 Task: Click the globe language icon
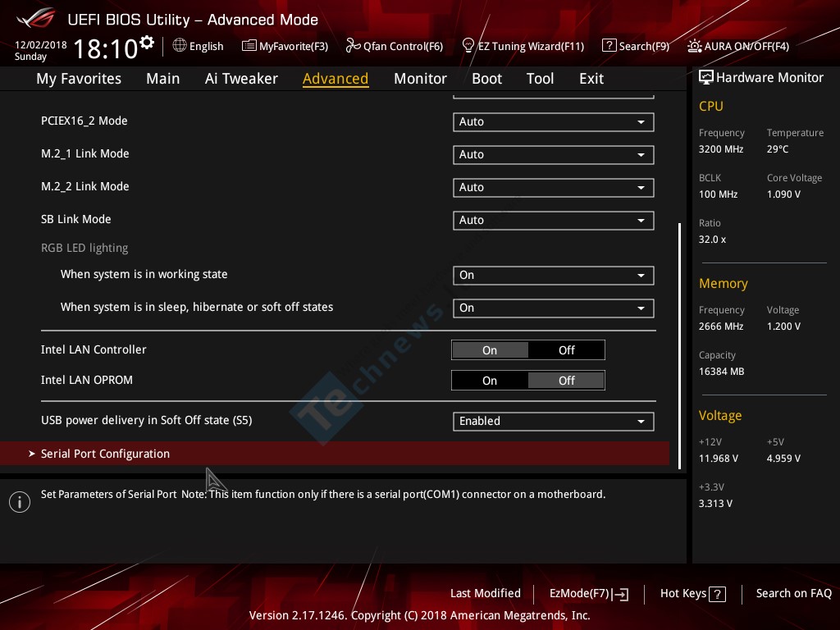(x=180, y=46)
